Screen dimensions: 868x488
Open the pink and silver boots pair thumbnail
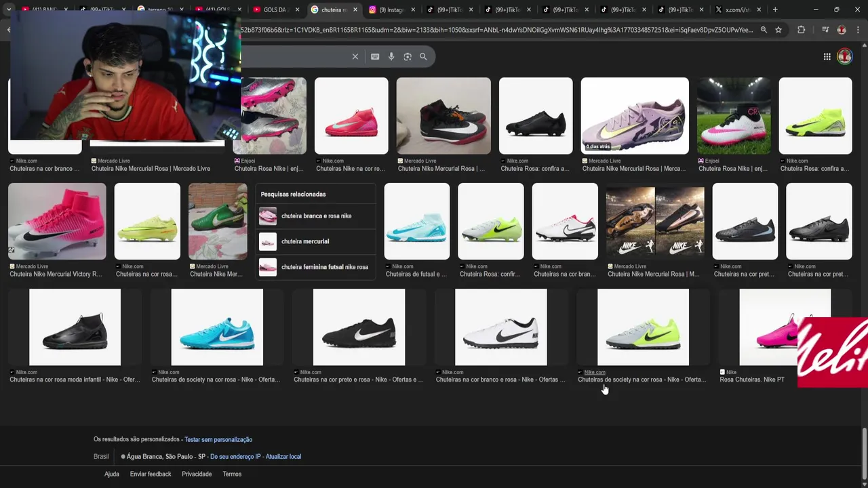tap(273, 116)
